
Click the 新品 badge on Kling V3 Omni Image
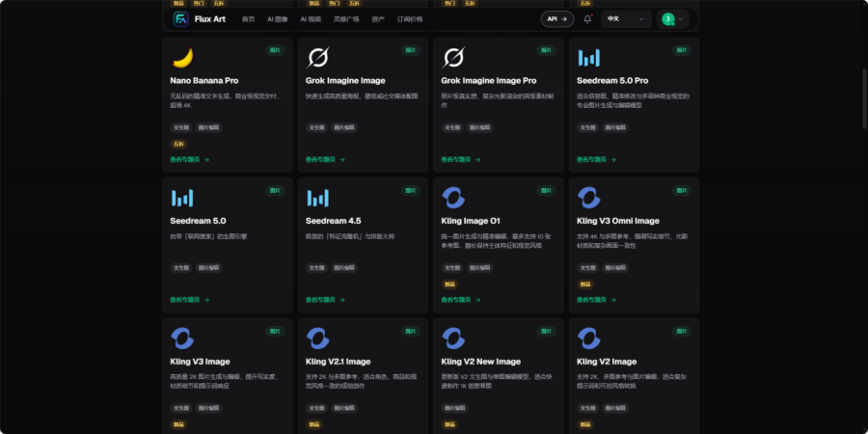585,284
